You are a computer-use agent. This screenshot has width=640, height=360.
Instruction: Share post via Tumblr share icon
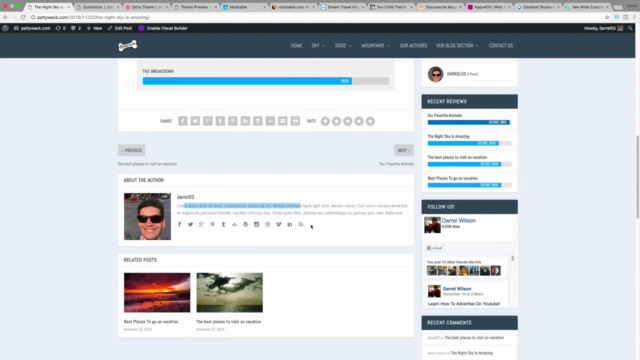220,121
